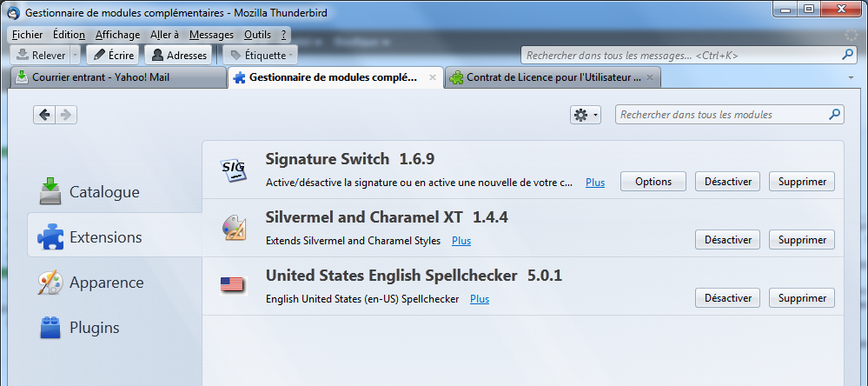
Task: Click the forward arrow navigation button
Action: point(66,115)
